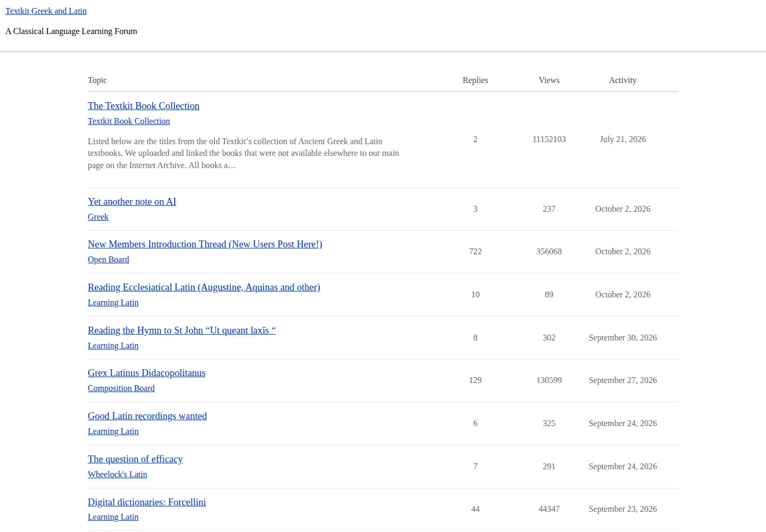766x532 pixels.
Task: Go to the Composition Board category
Action: [121, 388]
